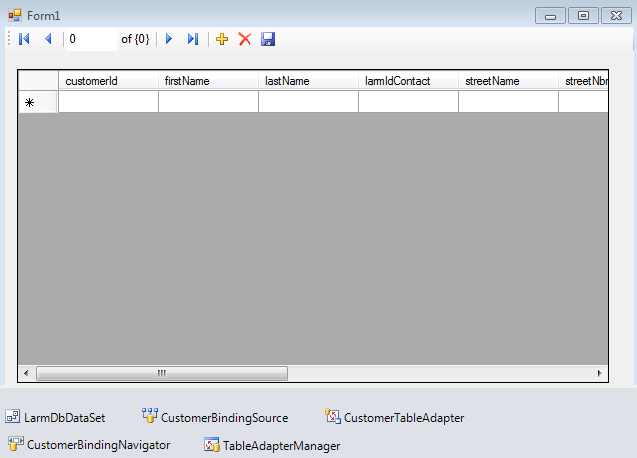This screenshot has height=458, width=637.
Task: Click the empty customerId cell
Action: [108, 102]
